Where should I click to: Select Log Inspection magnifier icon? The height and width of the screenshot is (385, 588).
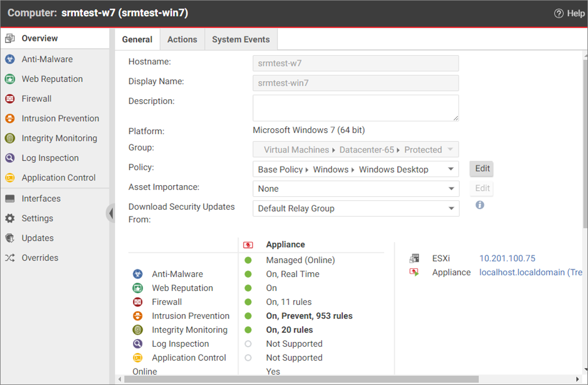coord(10,158)
